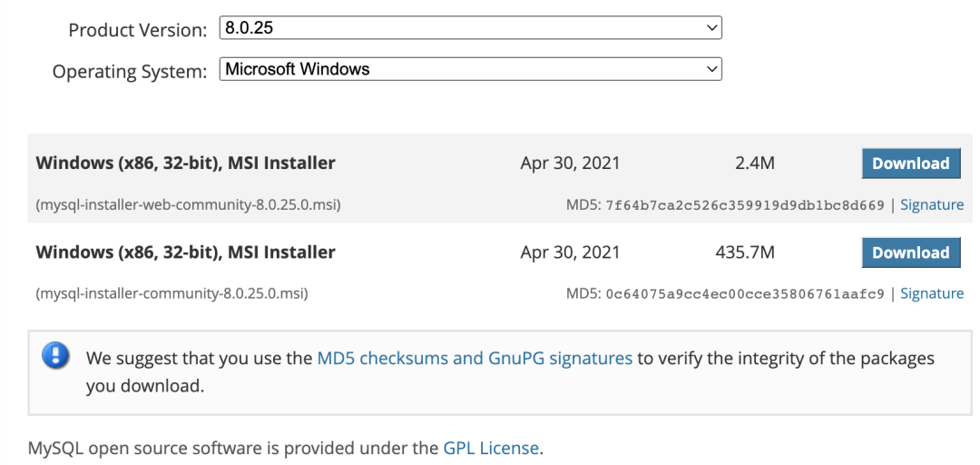
Task: Open the Product Version dropdown
Action: [x=470, y=28]
